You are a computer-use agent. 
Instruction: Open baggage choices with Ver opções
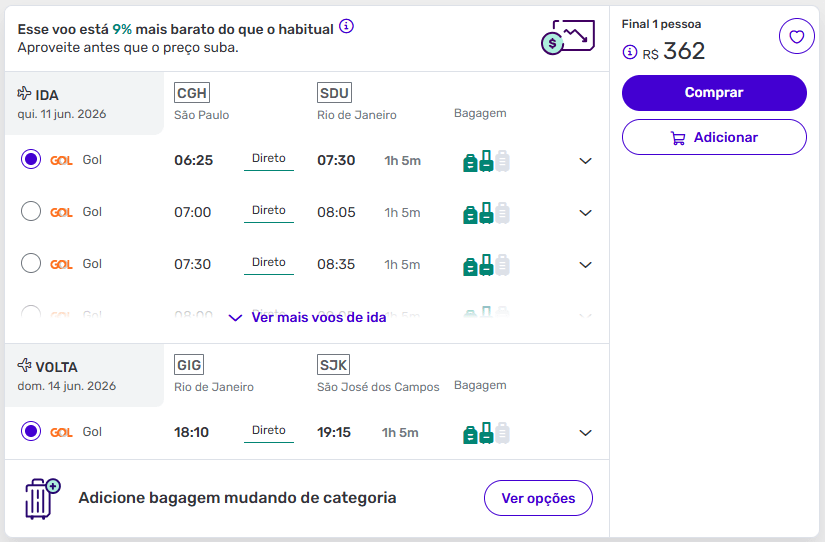[x=538, y=498]
